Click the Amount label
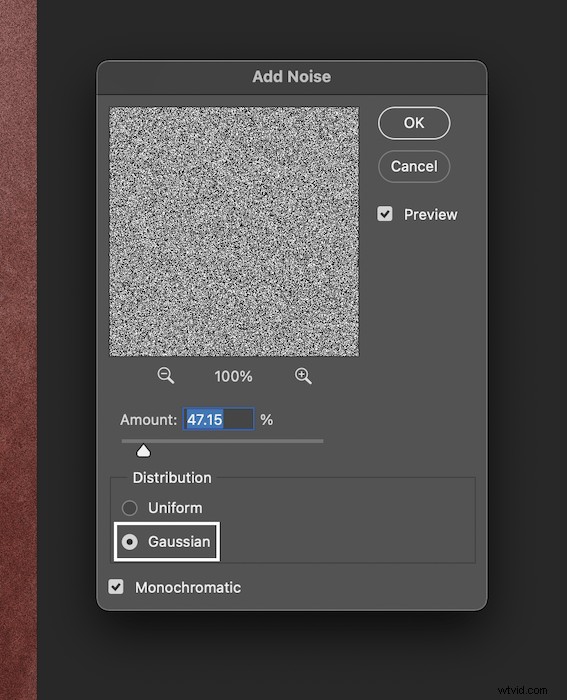Screen dimensions: 567x700 click(149, 420)
